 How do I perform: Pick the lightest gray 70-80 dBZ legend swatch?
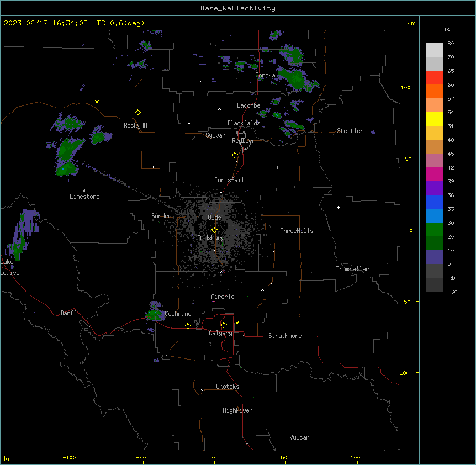(434, 50)
